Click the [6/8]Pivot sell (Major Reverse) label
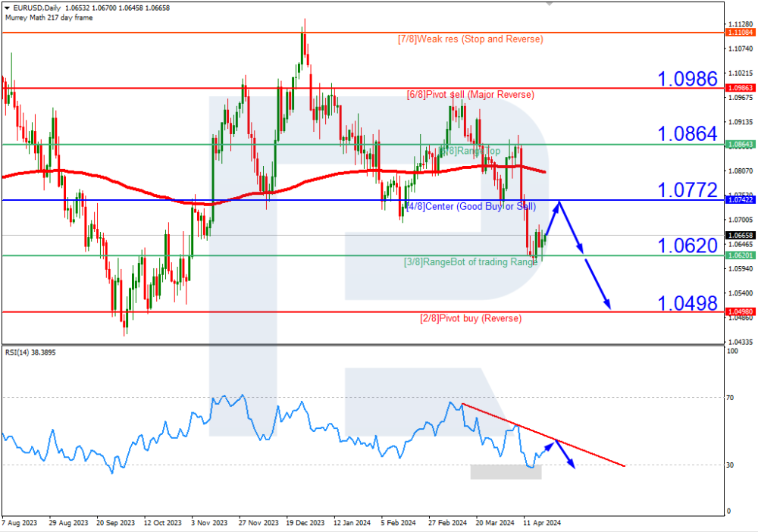 [471, 95]
